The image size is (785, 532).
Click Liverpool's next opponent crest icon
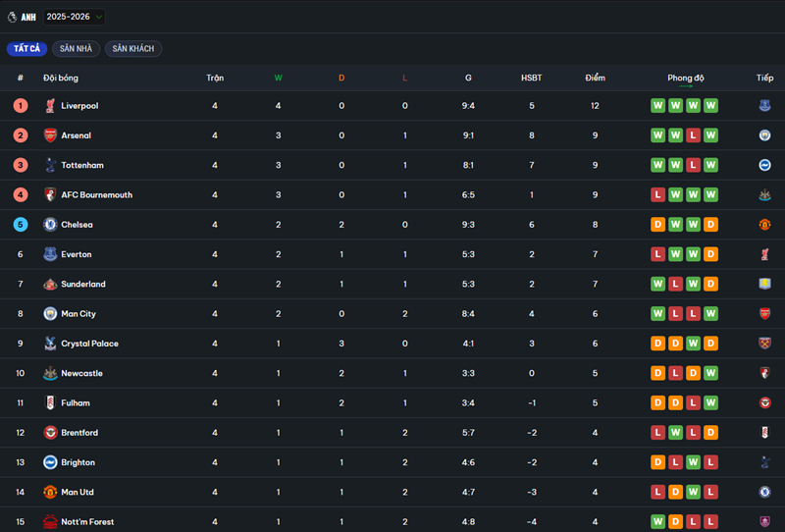click(765, 106)
